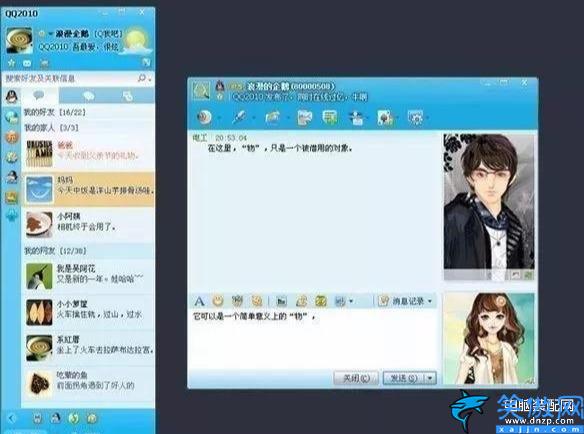Click the main menu arrow at bottom-left
Viewport: 584px width, 434px height.
coord(12,418)
